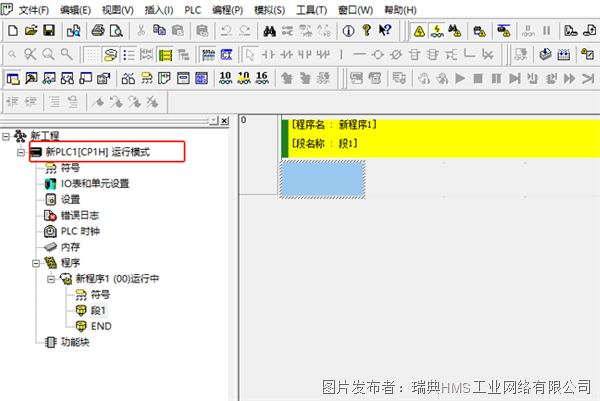Click the binary 16 format icon

pos(262,78)
